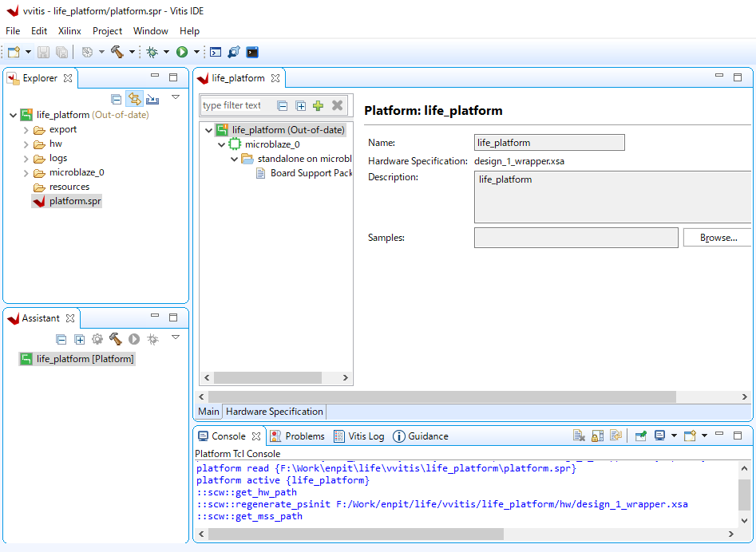Open Assistant settings gear icon
Image resolution: width=756 pixels, height=552 pixels.
pos(97,340)
